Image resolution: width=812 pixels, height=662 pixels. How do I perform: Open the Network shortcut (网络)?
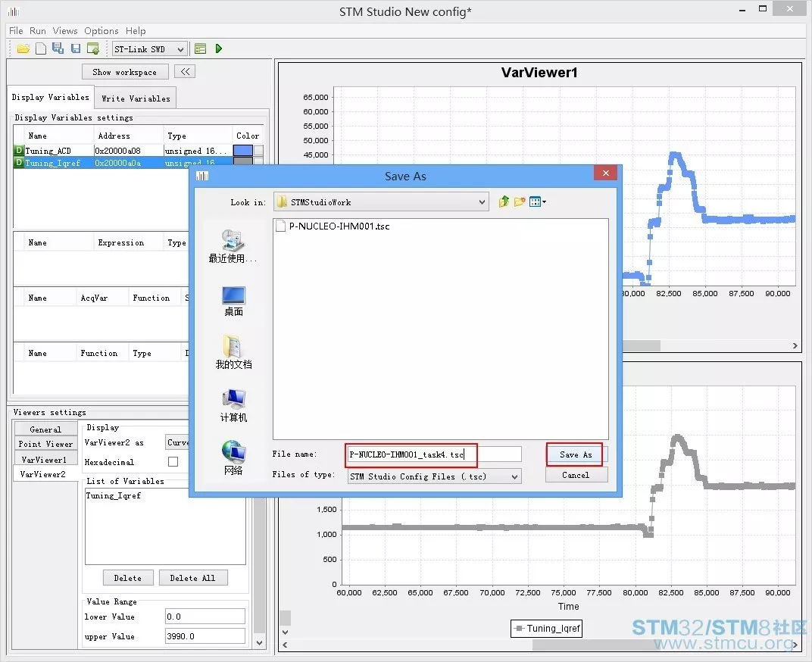(233, 457)
